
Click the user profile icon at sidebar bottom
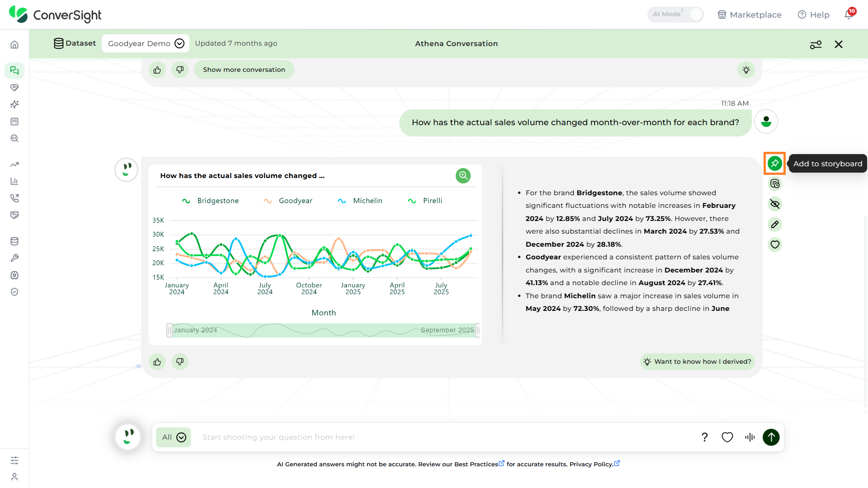point(14,477)
